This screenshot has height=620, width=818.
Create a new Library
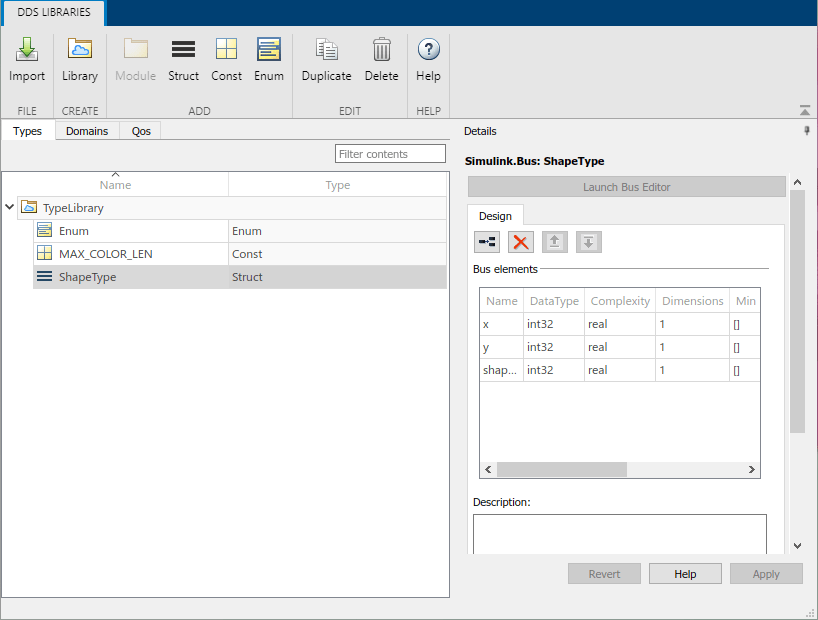[x=80, y=59]
